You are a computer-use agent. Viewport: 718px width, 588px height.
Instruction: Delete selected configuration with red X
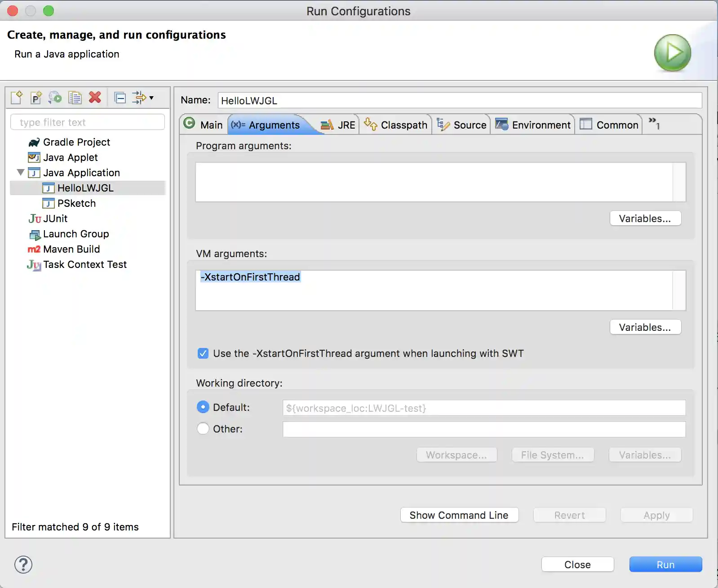click(95, 98)
